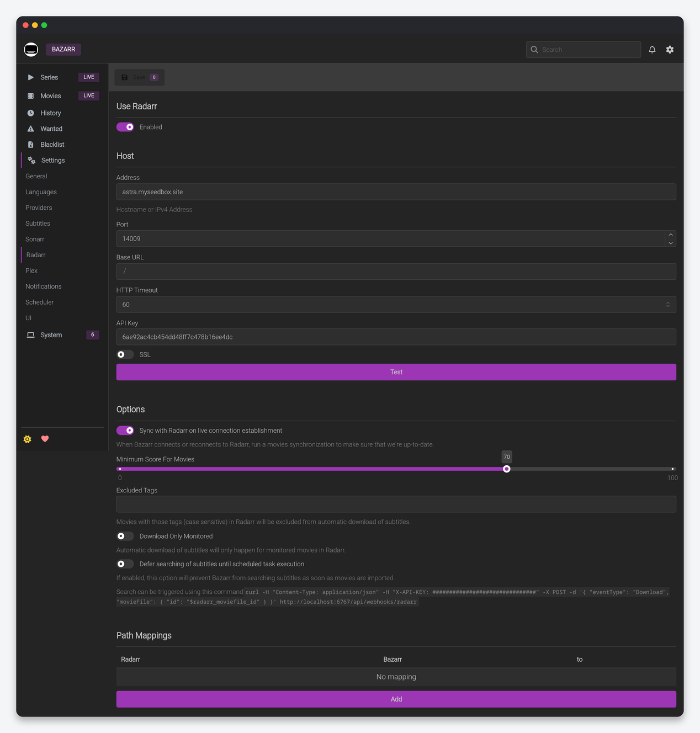Select Radarr settings page
This screenshot has height=733, width=700.
pos(36,255)
